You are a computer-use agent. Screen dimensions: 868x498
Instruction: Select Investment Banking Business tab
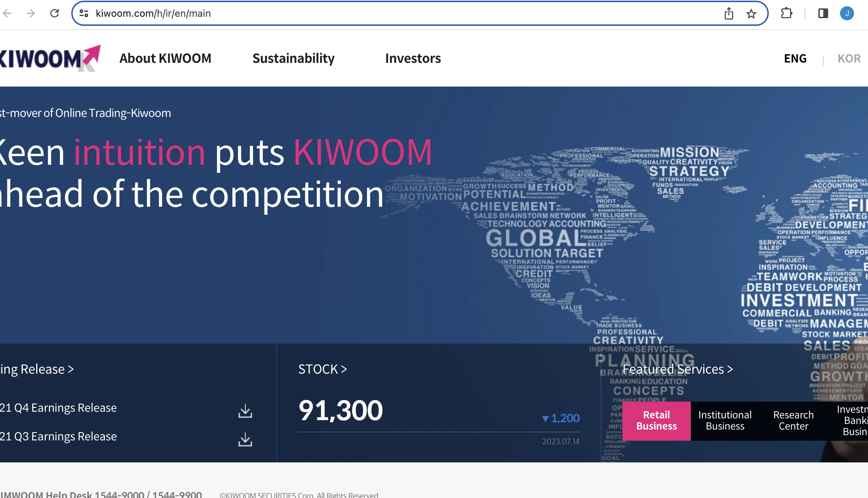click(848, 420)
